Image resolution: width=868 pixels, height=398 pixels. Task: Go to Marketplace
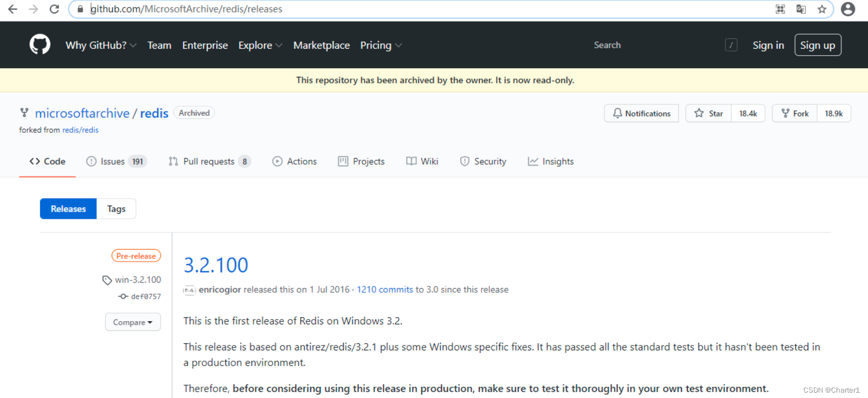(x=322, y=45)
